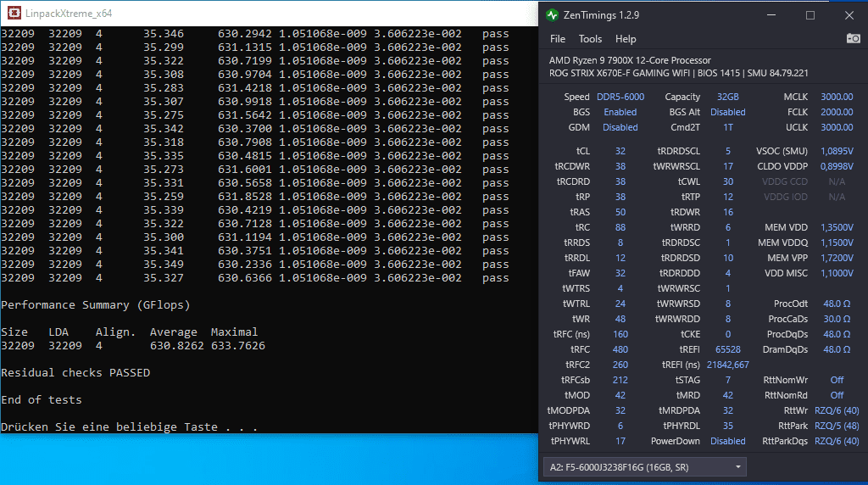Click the MEM VDD 1,3500V value
The image size is (868, 485).
pyautogui.click(x=837, y=227)
